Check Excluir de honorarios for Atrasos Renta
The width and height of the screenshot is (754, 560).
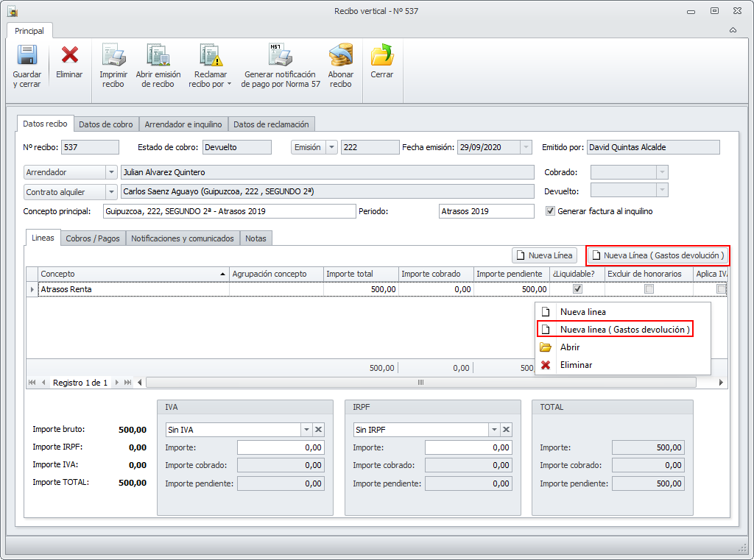pyautogui.click(x=649, y=289)
